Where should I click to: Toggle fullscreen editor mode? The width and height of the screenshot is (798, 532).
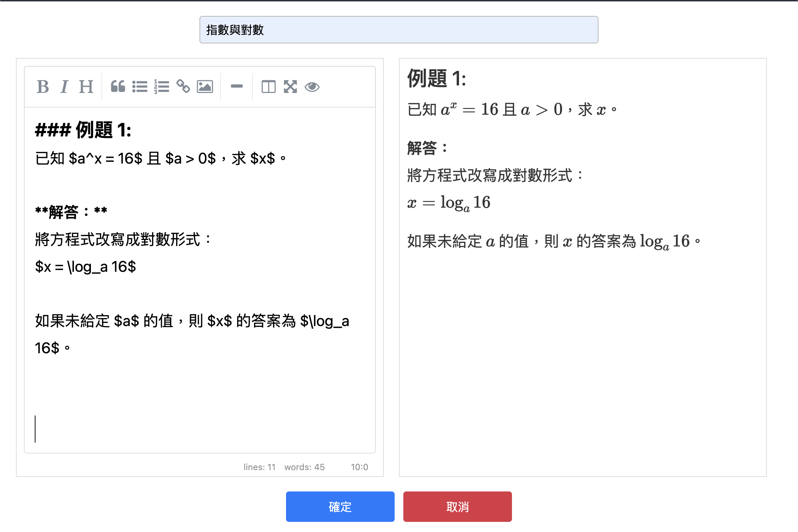click(290, 87)
